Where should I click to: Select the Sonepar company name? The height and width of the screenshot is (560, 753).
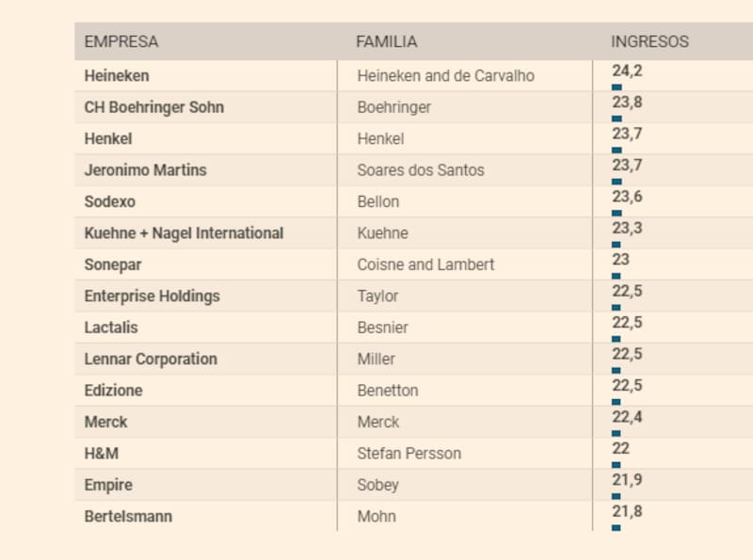pos(113,264)
